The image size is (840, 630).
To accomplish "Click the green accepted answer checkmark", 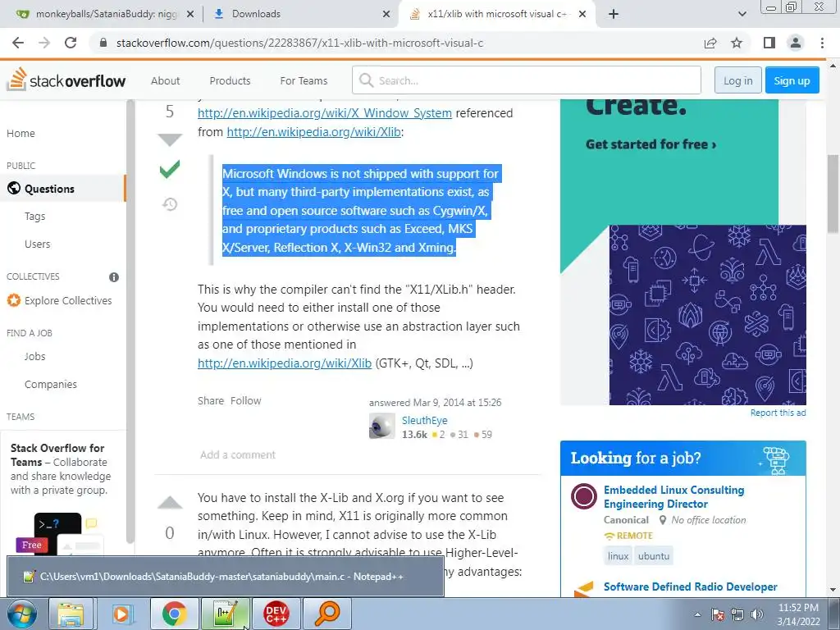I will click(170, 169).
